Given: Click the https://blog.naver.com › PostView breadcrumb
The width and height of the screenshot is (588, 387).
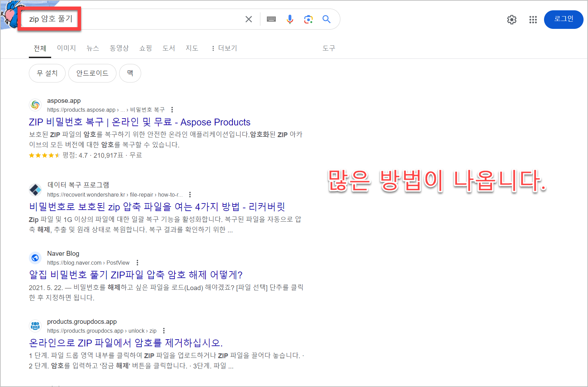Looking at the screenshot, I should coord(88,263).
